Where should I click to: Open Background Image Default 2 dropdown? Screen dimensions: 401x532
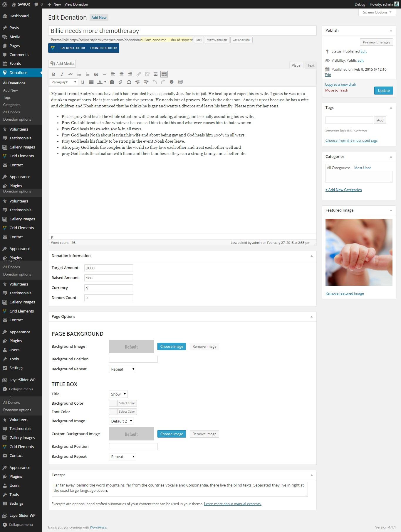121,421
